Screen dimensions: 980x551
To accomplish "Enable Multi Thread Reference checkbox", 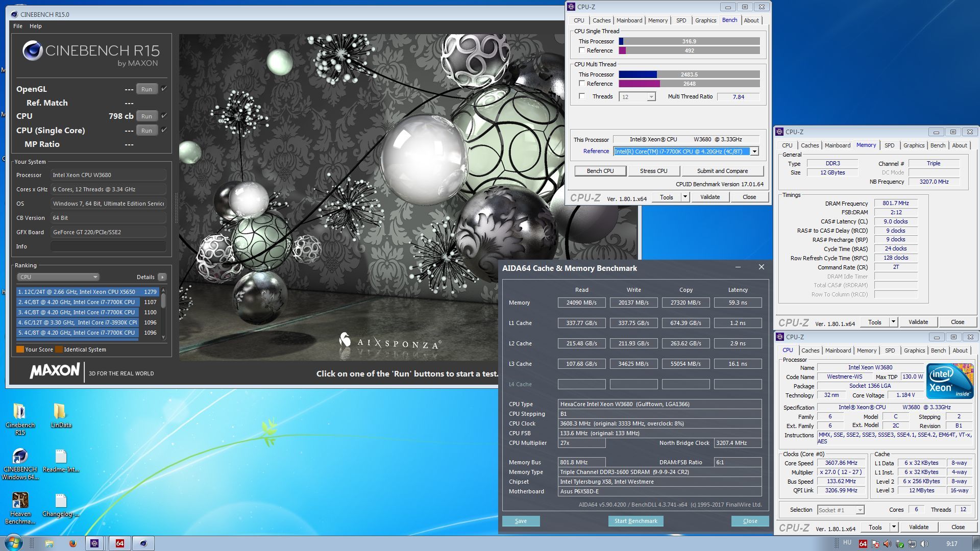I will click(582, 84).
